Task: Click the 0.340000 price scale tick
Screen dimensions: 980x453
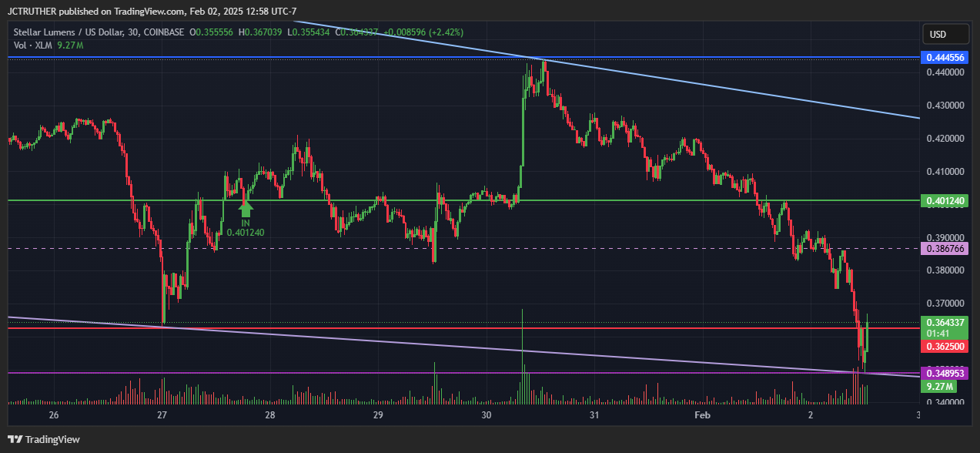Action: (x=945, y=402)
